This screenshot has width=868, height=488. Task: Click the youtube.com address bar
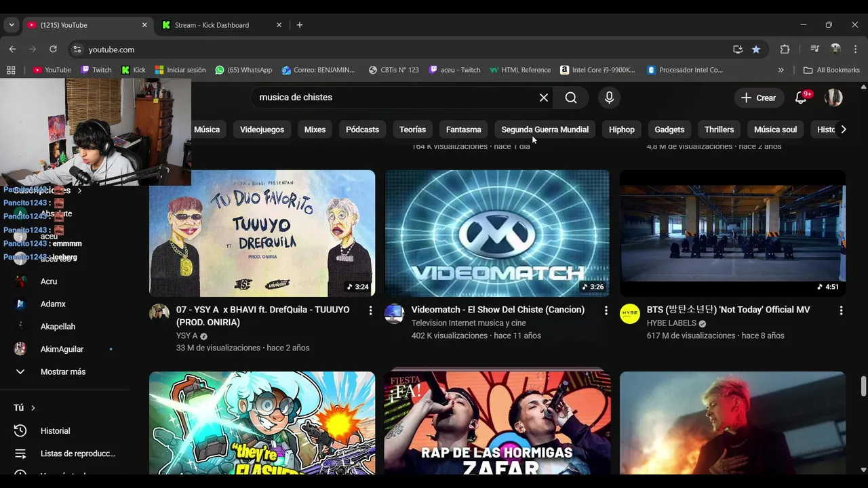407,49
